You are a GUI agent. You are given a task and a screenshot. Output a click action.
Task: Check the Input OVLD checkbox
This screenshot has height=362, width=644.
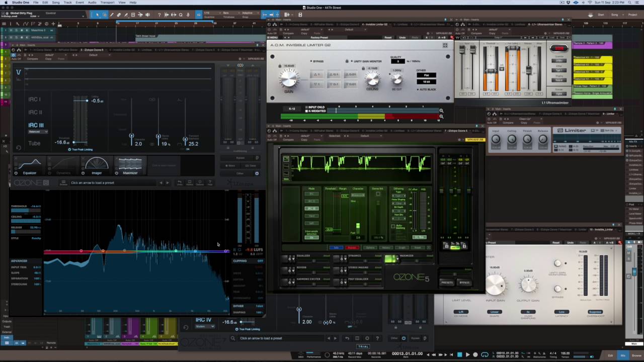pos(306,107)
